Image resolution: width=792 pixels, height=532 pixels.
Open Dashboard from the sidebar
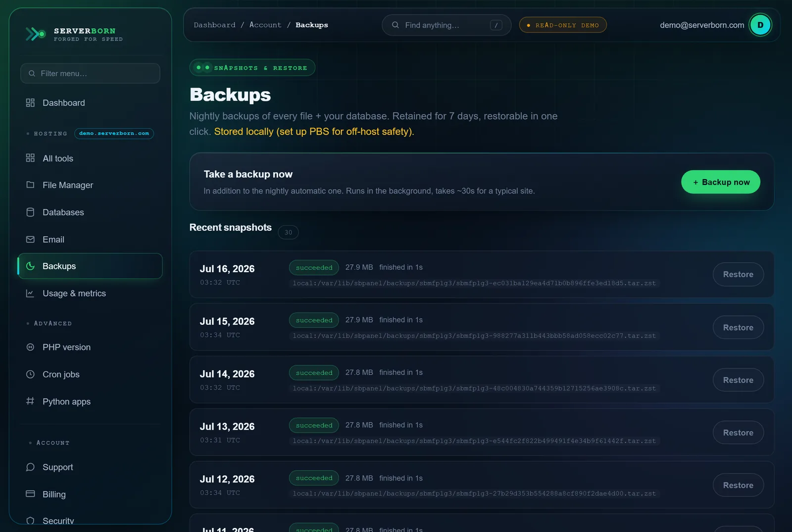coord(90,102)
